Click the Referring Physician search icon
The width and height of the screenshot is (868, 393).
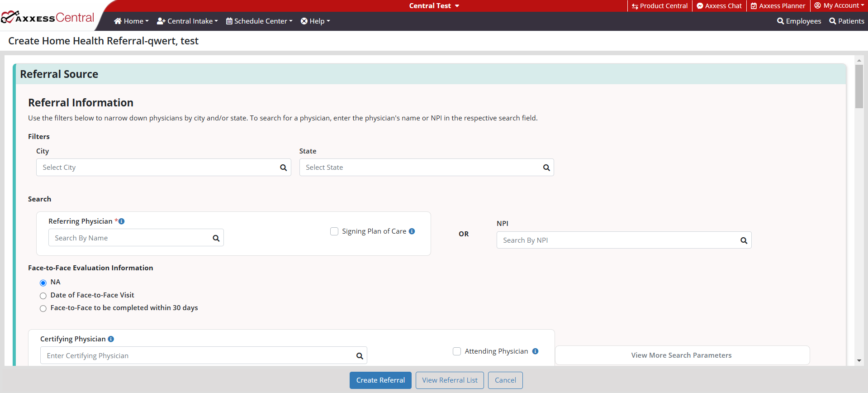point(216,238)
